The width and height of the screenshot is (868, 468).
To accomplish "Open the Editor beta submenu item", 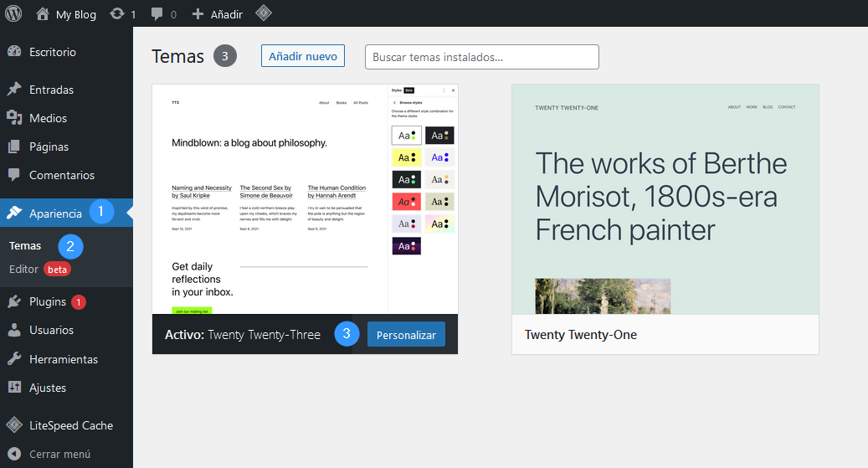I will coord(40,270).
